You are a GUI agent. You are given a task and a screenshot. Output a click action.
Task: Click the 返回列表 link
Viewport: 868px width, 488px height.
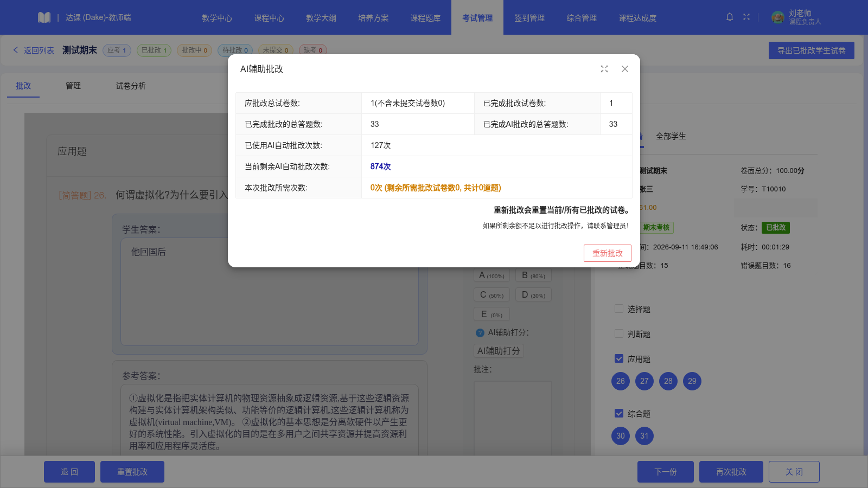(x=39, y=50)
